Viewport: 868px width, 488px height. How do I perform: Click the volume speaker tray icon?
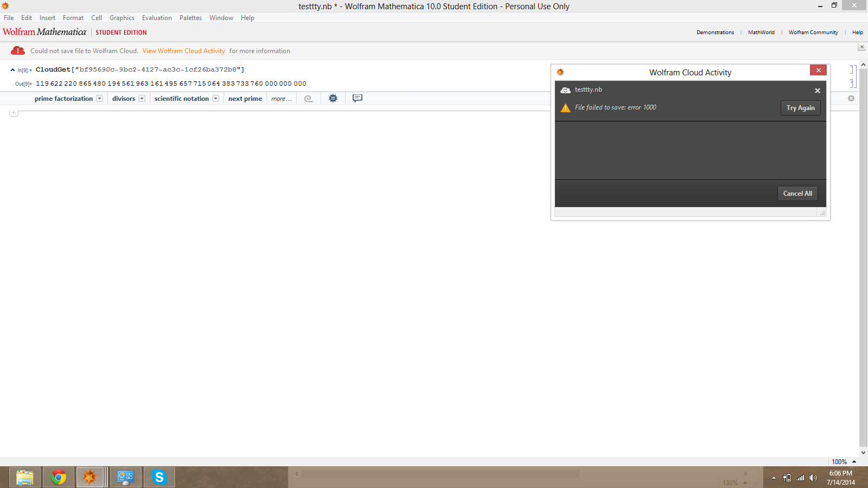(813, 478)
